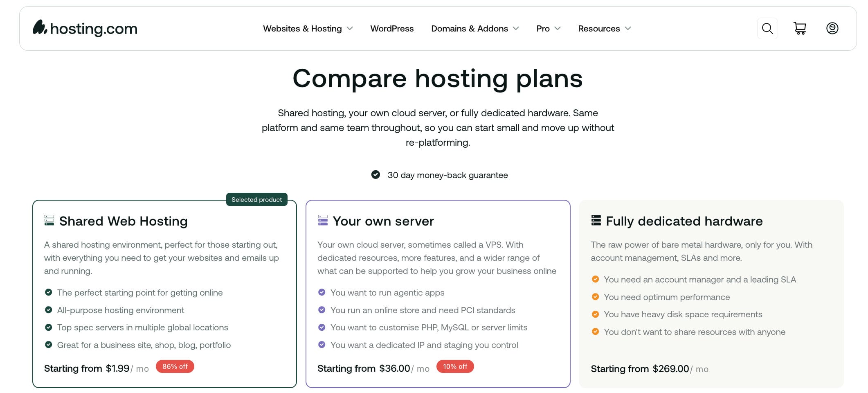Click the 'Compare hosting plans' heading

(x=438, y=79)
